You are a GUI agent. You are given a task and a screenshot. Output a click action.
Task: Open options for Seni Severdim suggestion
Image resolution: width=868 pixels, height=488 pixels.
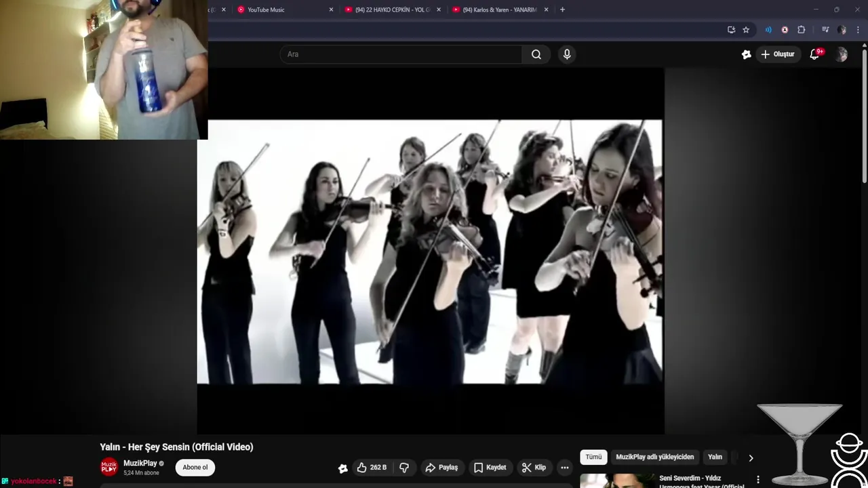pyautogui.click(x=758, y=480)
